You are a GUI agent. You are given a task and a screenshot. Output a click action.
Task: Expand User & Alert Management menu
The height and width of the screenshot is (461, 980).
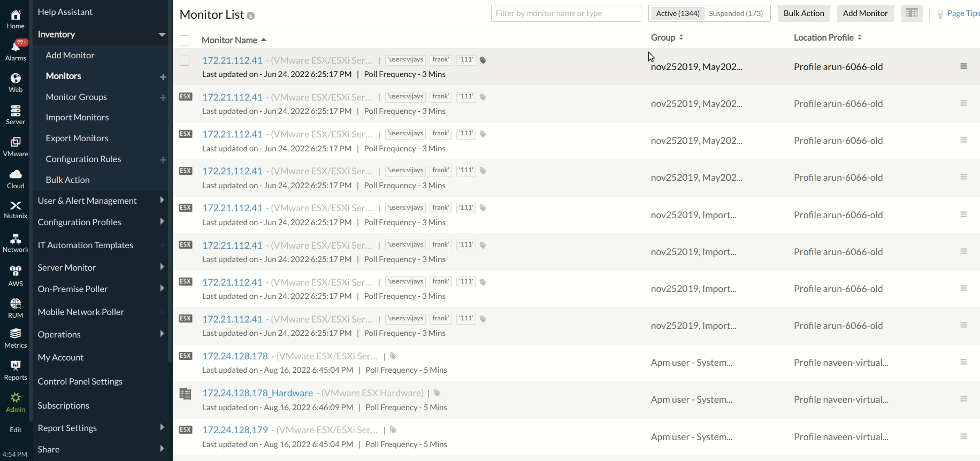(x=162, y=200)
